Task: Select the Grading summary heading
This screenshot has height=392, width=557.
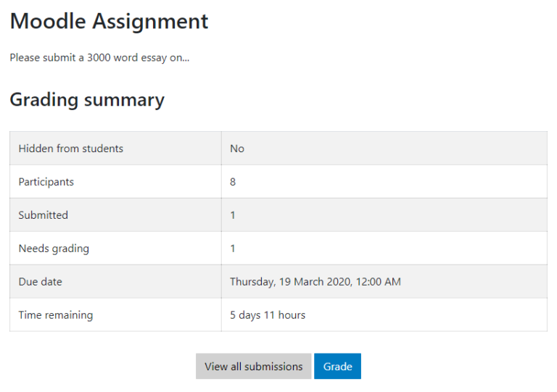Action: [x=87, y=100]
